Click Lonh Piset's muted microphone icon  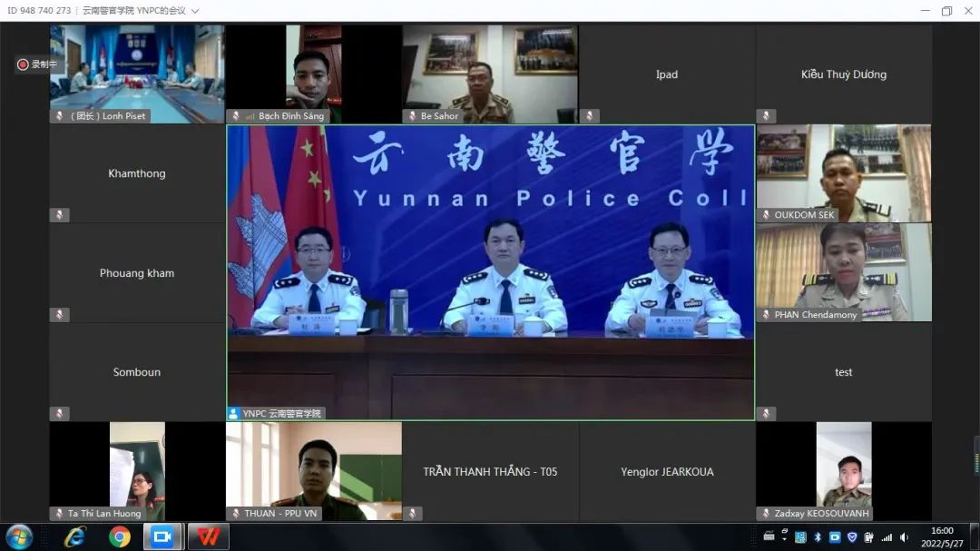(x=59, y=116)
